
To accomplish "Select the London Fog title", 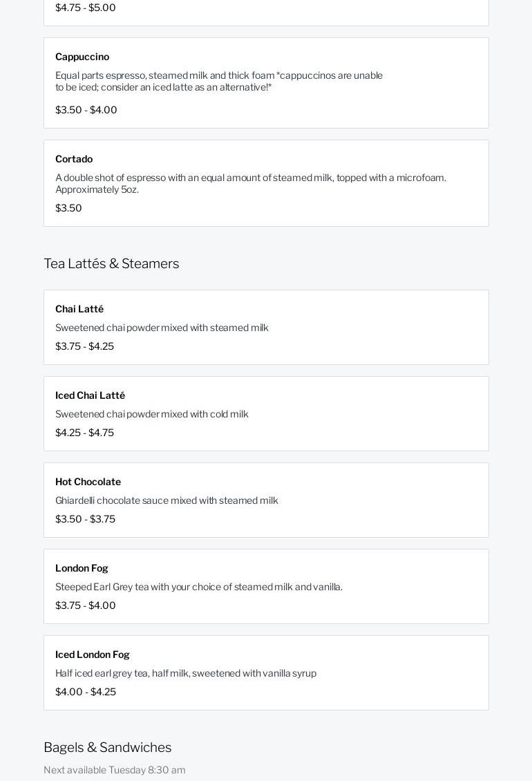I will pos(82,568).
